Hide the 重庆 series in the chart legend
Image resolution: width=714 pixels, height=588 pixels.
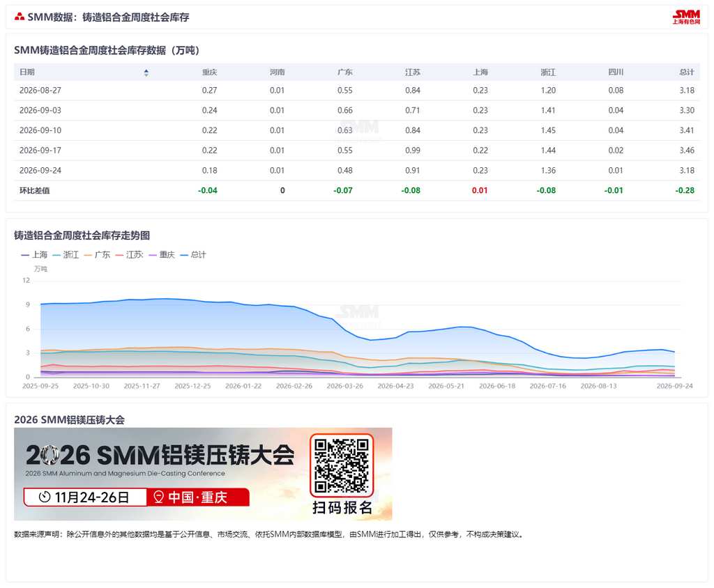(162, 255)
